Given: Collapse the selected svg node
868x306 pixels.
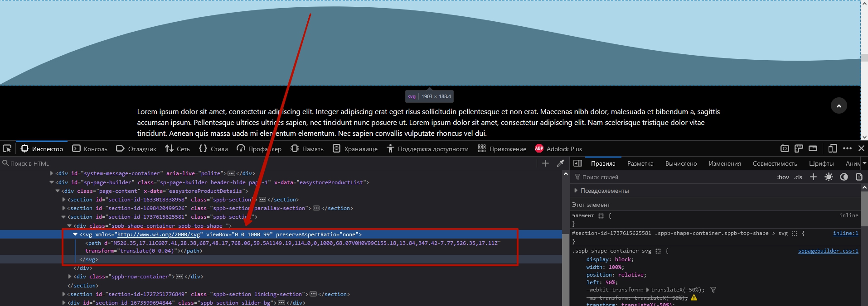Looking at the screenshot, I should tap(75, 234).
